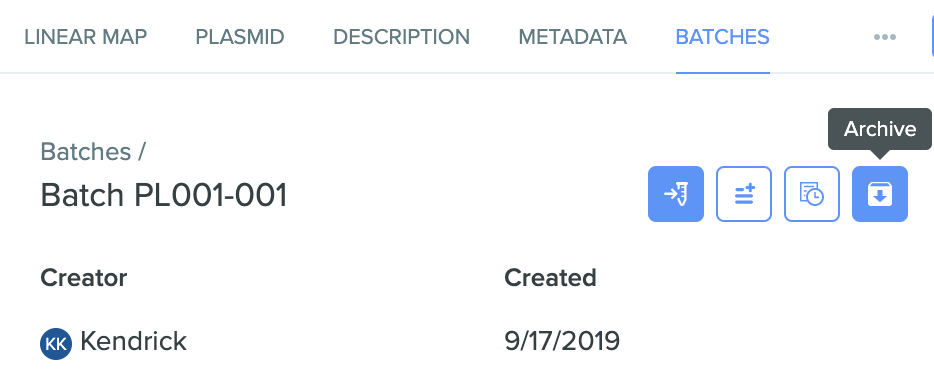This screenshot has height=380, width=934.
Task: Click the blue underline beneath BATCHES
Action: click(x=723, y=73)
